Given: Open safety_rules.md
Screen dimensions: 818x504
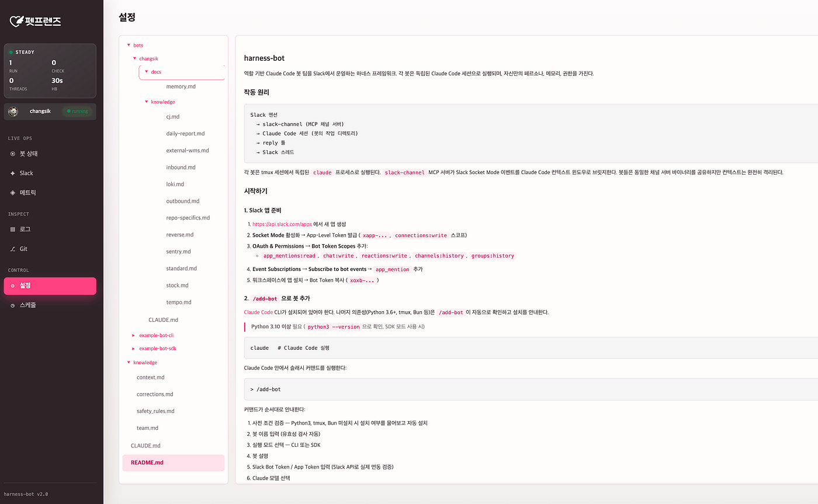Looking at the screenshot, I should coord(155,411).
